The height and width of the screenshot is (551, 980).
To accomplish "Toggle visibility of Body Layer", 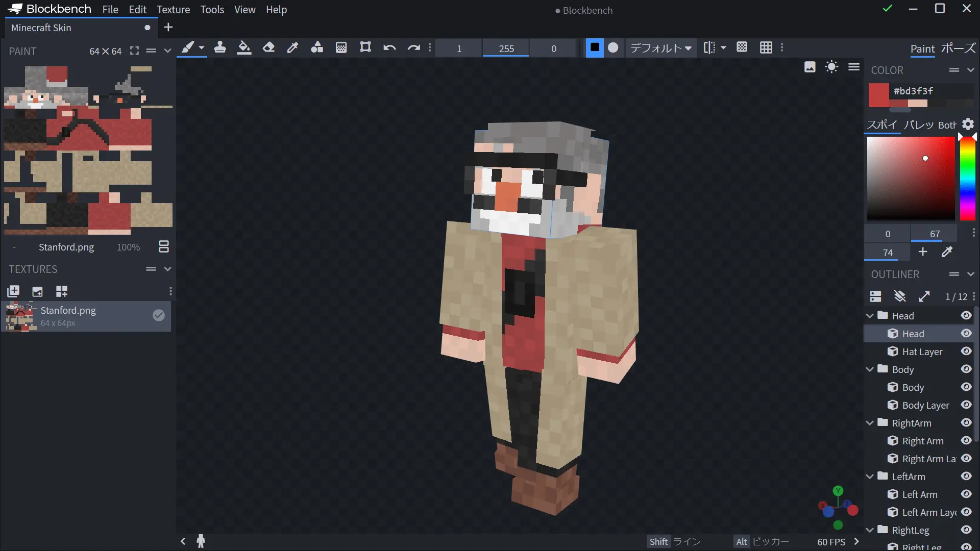I will coord(966,405).
